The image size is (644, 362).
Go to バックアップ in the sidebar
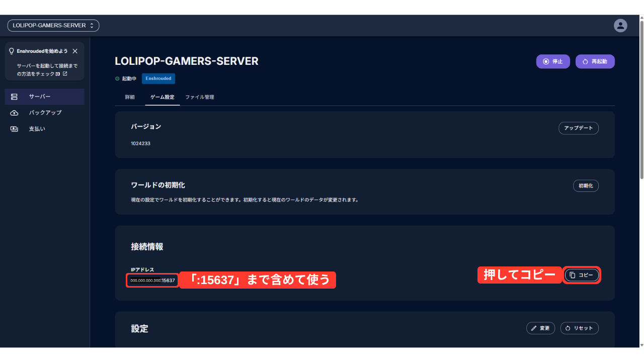tap(44, 113)
